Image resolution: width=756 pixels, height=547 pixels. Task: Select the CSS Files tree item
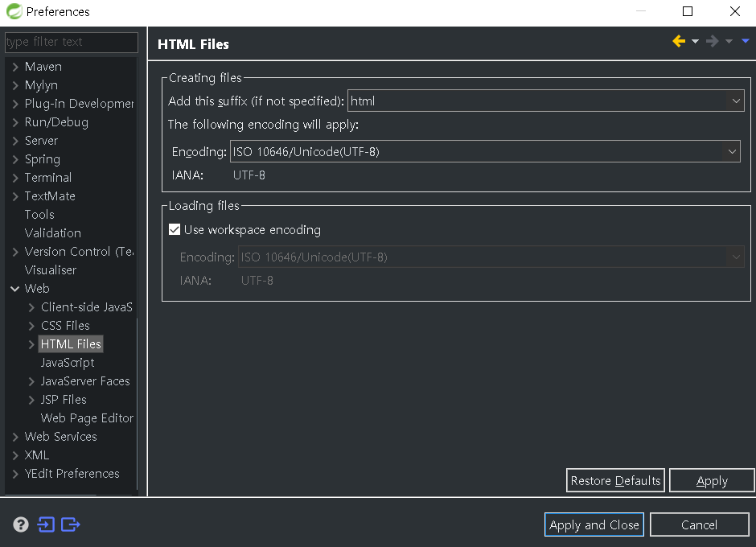tap(65, 326)
